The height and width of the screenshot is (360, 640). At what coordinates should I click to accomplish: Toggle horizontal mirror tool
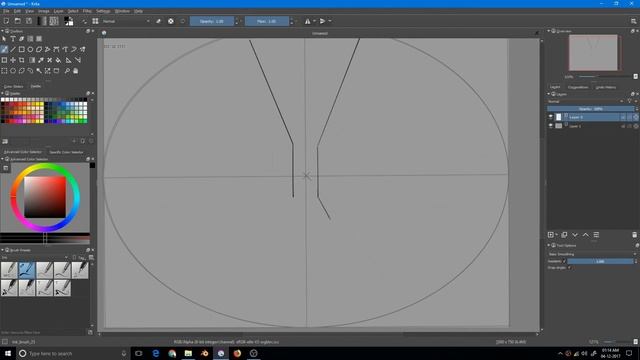pos(307,21)
